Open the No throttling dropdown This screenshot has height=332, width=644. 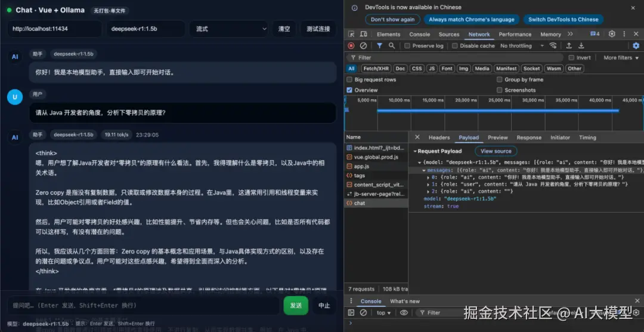522,45
